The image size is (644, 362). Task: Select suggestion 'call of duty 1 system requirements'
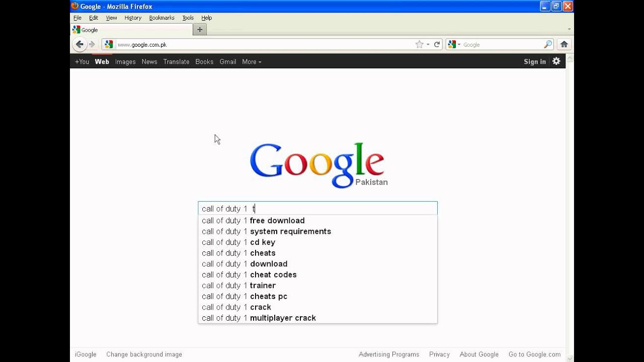click(x=317, y=231)
